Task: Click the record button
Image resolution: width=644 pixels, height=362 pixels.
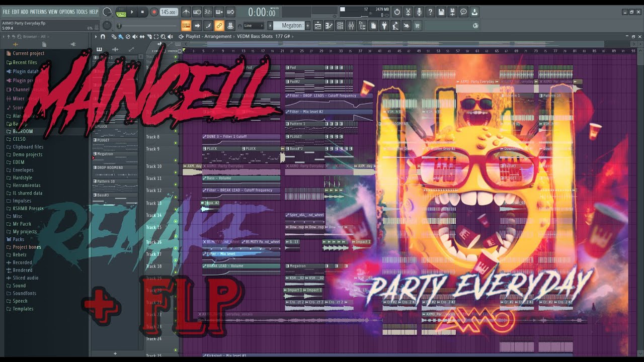Action: click(x=153, y=12)
